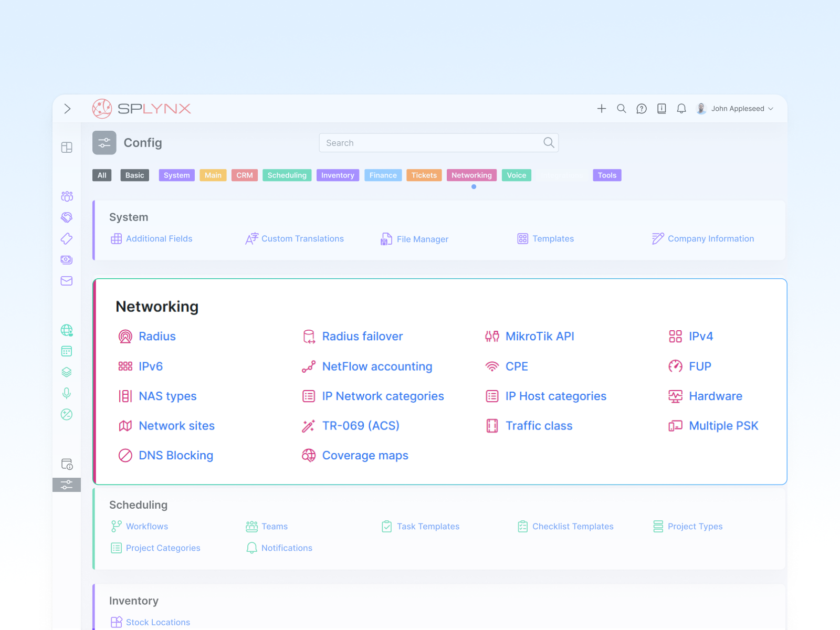The image size is (840, 630).
Task: Click the help question mark icon
Action: tap(642, 109)
